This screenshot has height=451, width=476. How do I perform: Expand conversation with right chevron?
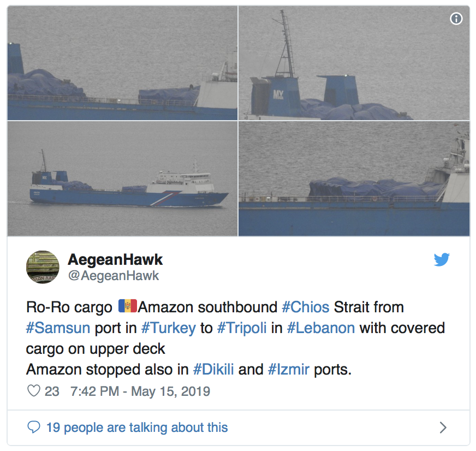click(443, 428)
